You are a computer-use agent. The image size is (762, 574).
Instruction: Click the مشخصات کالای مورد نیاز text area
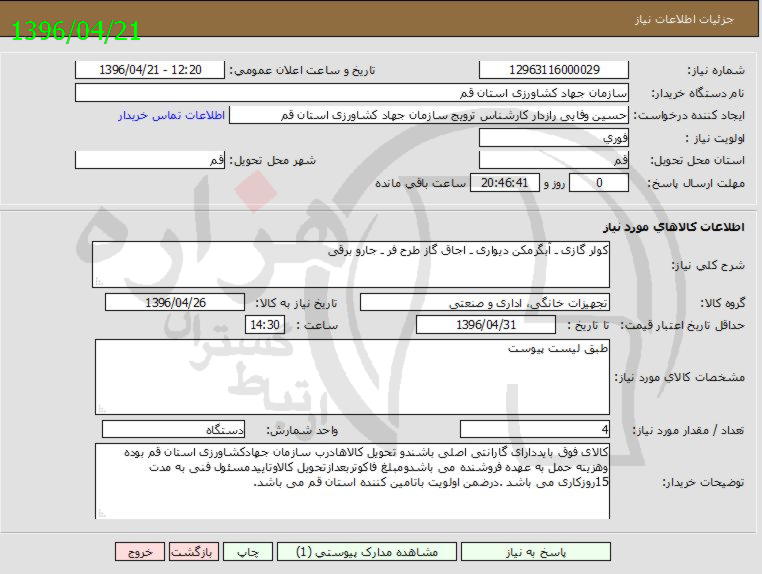[x=352, y=377]
